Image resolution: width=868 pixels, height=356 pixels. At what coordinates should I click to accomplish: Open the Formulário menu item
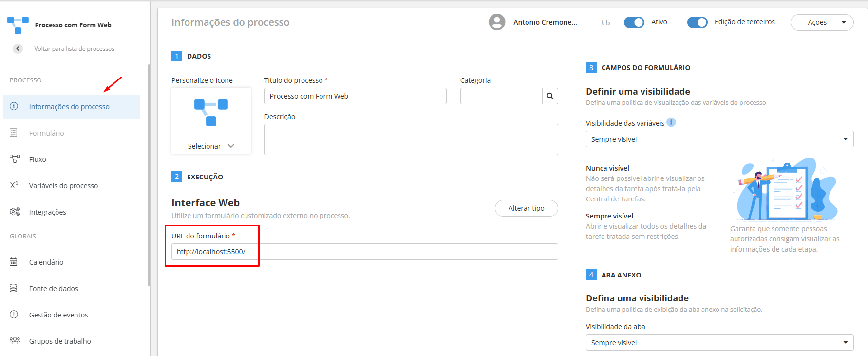tap(72, 133)
